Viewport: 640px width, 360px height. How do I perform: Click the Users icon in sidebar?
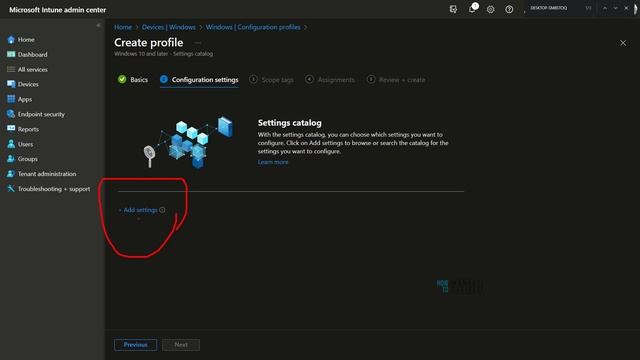click(11, 144)
